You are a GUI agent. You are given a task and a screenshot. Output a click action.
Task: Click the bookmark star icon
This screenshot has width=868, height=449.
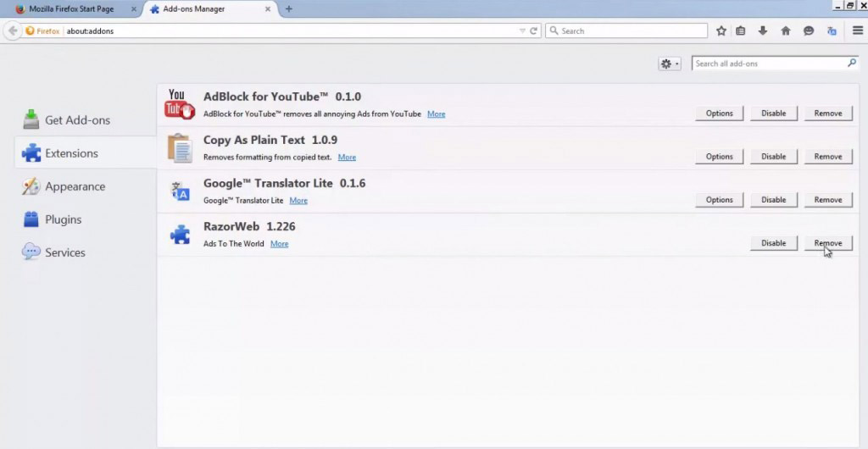coord(721,30)
